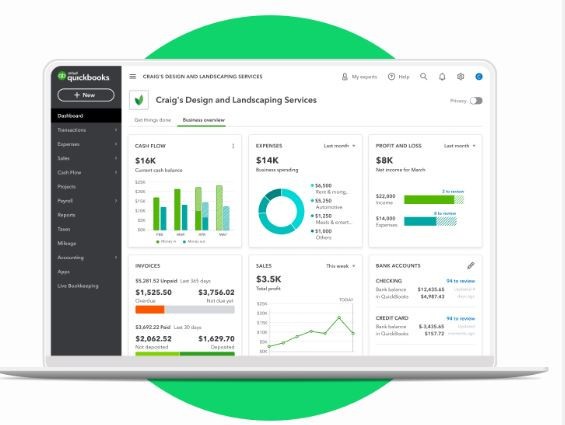Expand the Expenses sidebar item

(x=86, y=144)
